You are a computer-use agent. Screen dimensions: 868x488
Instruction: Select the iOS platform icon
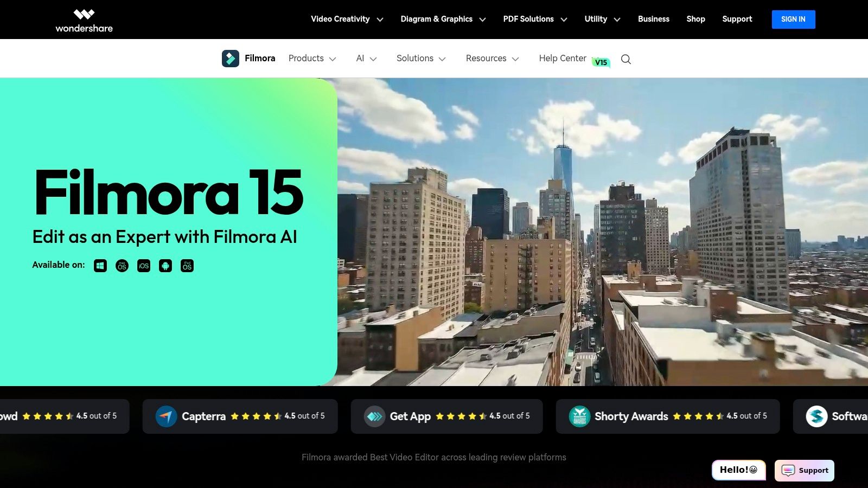pyautogui.click(x=144, y=266)
